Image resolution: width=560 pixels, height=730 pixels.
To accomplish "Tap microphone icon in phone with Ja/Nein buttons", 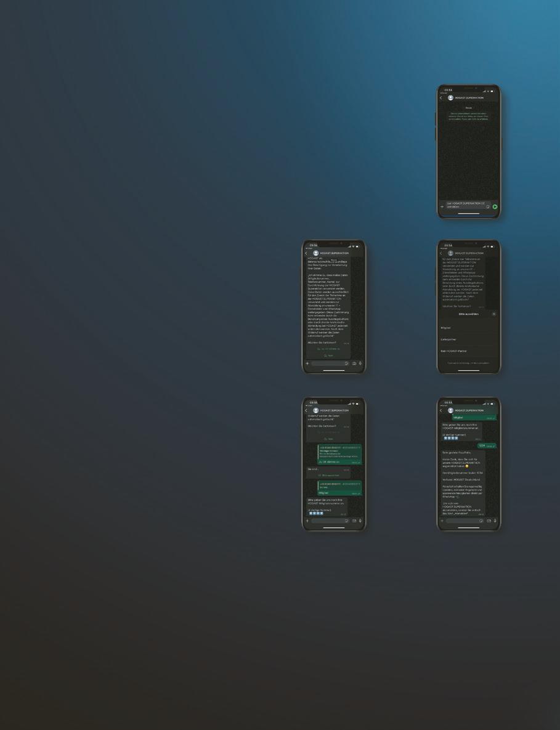I will [x=360, y=363].
